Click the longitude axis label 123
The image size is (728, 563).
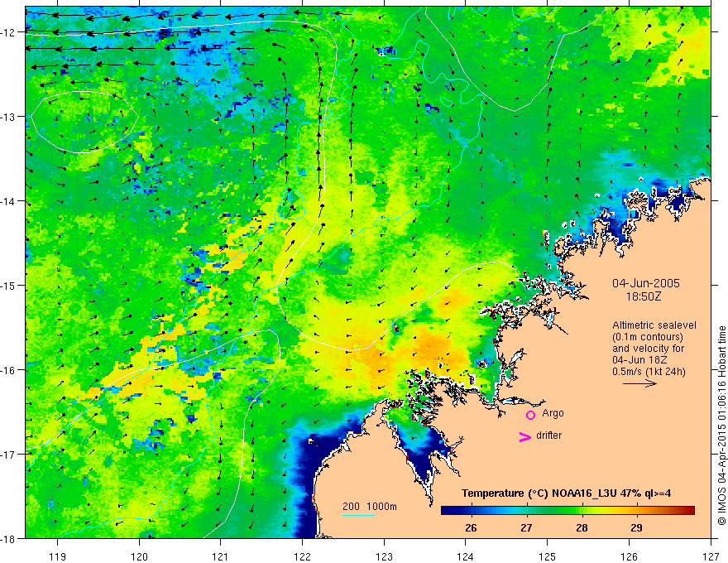pos(384,556)
